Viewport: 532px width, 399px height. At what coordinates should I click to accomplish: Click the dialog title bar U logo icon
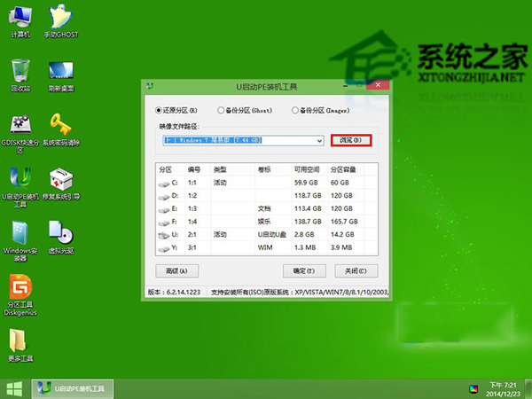(150, 86)
